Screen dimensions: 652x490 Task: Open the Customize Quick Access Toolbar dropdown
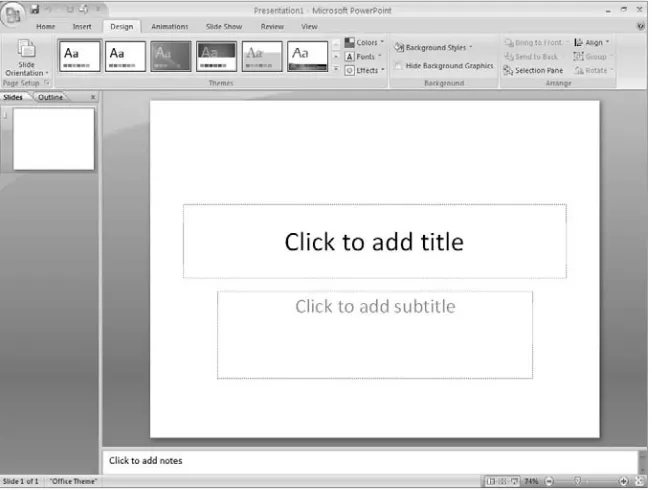point(98,9)
